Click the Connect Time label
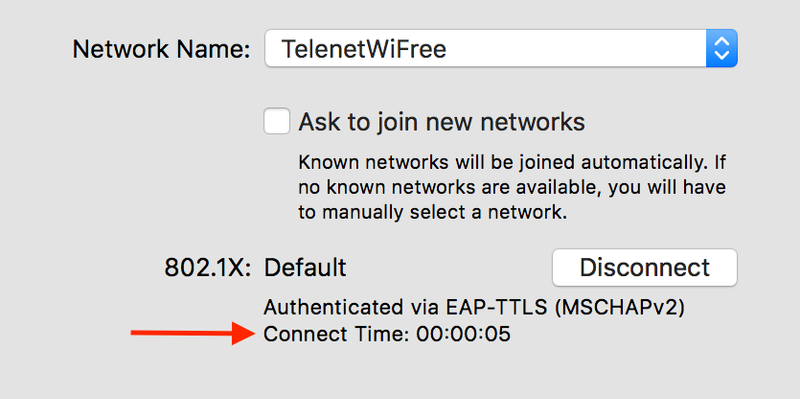 pos(337,334)
